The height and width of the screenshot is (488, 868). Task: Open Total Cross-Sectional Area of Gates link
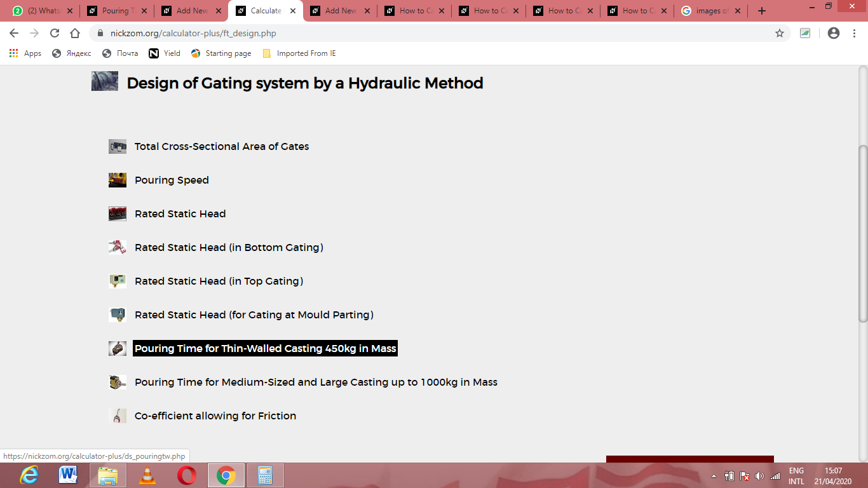click(x=222, y=147)
